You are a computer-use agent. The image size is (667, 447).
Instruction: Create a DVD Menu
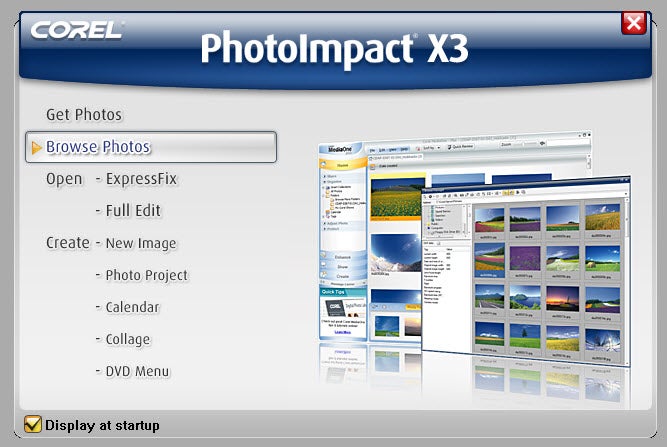coord(137,371)
